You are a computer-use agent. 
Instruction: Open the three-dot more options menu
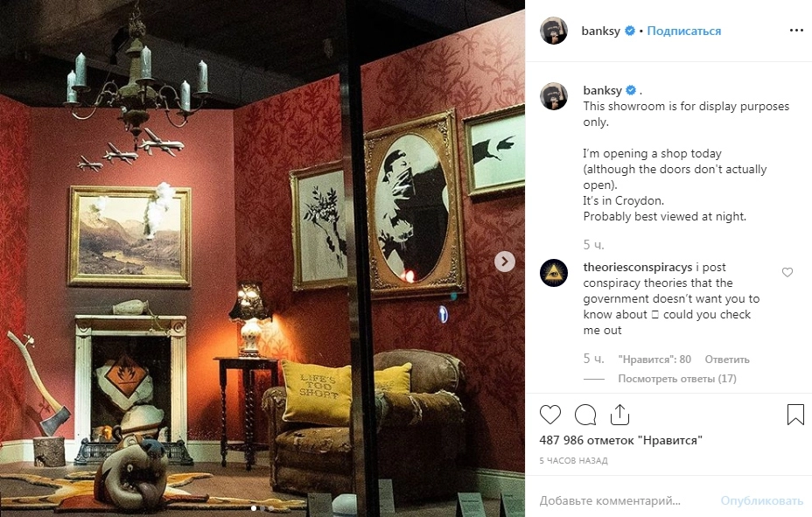pyautogui.click(x=796, y=31)
